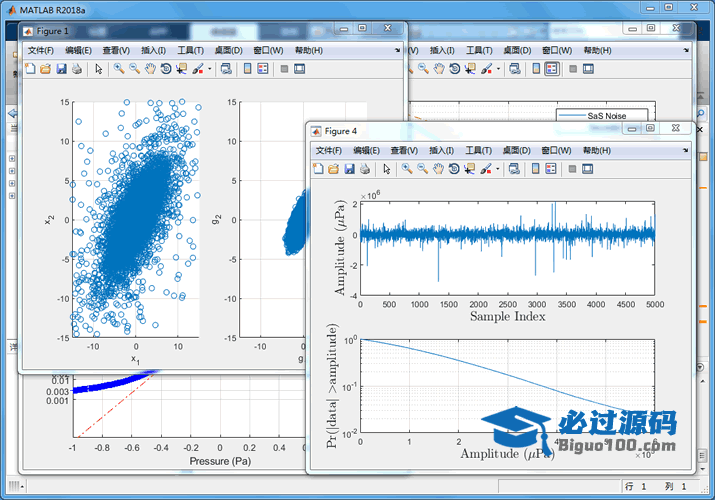The width and height of the screenshot is (715, 500).
Task: Open brush dropdown in the background figure window
Action: tap(498, 69)
